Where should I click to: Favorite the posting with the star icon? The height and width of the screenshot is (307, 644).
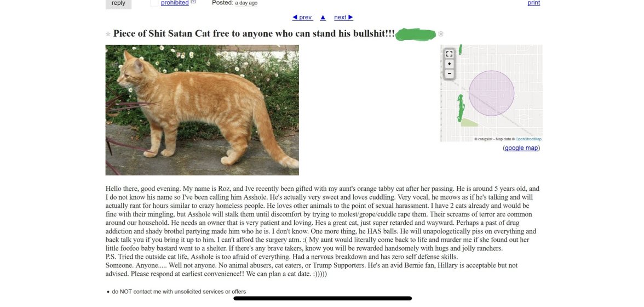tap(108, 34)
